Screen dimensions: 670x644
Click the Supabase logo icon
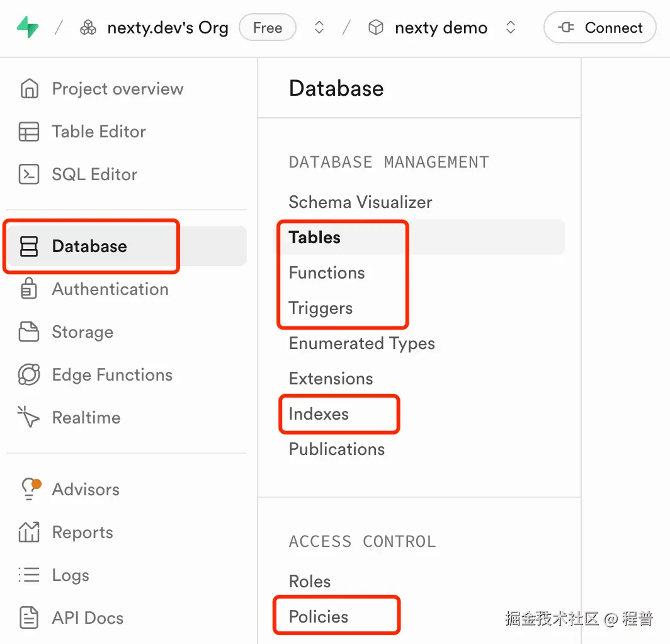(x=28, y=28)
